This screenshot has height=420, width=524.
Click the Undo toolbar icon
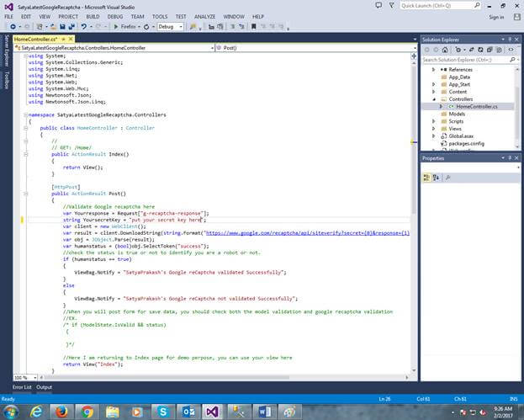click(82, 27)
